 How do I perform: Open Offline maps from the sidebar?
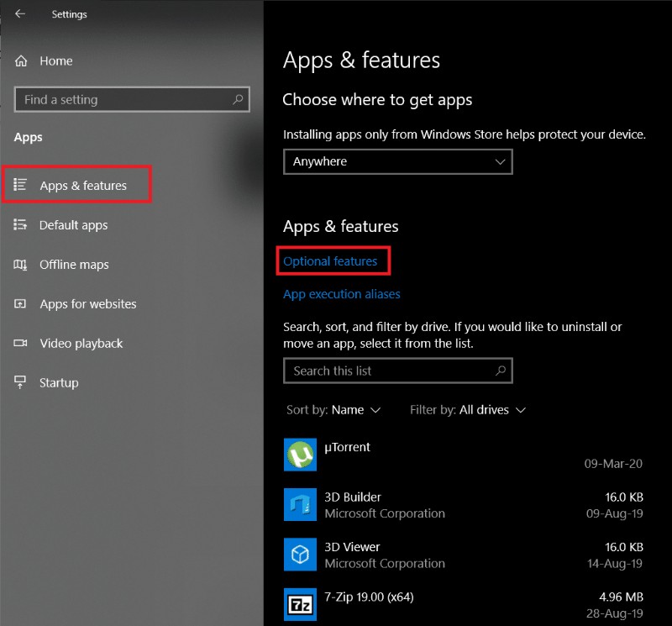pos(18,265)
